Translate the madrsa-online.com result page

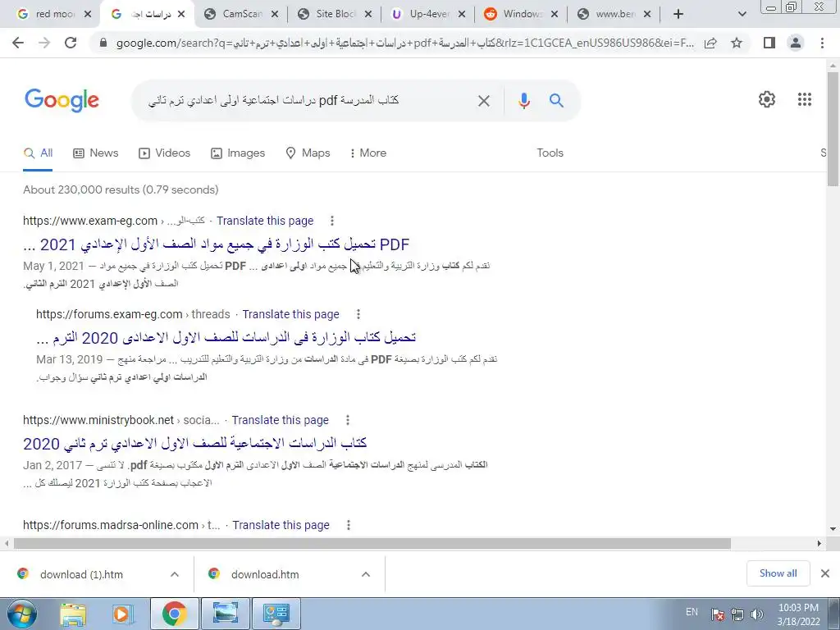(x=281, y=525)
